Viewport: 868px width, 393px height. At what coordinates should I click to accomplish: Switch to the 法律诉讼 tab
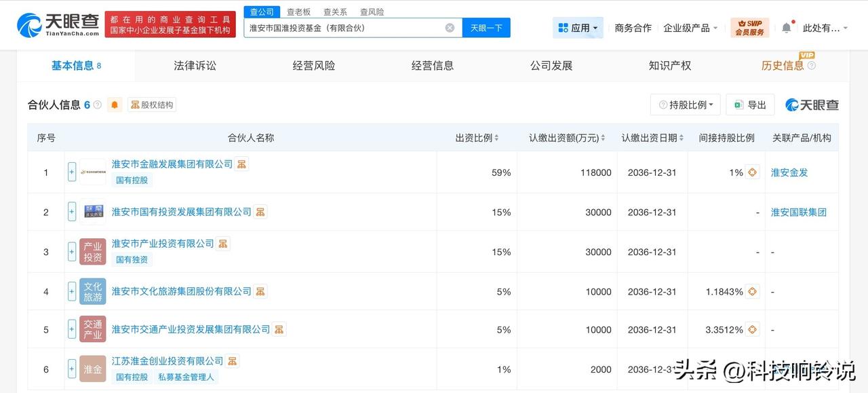(x=195, y=66)
